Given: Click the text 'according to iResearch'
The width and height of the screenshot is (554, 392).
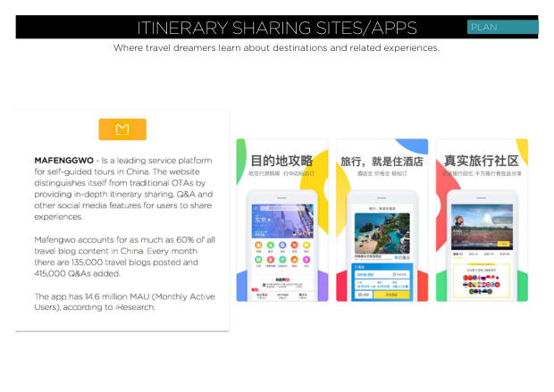Looking at the screenshot, I should 109,307.
